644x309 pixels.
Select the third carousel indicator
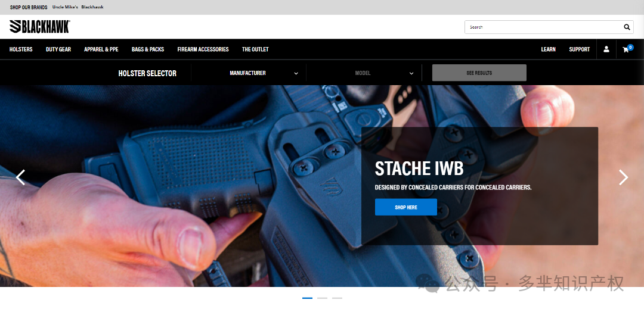point(337,298)
